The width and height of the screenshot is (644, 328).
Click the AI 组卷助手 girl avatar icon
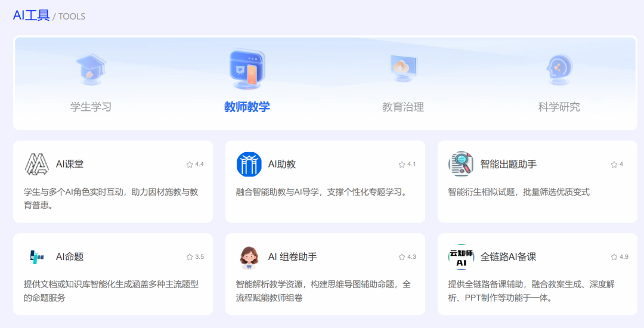249,258
